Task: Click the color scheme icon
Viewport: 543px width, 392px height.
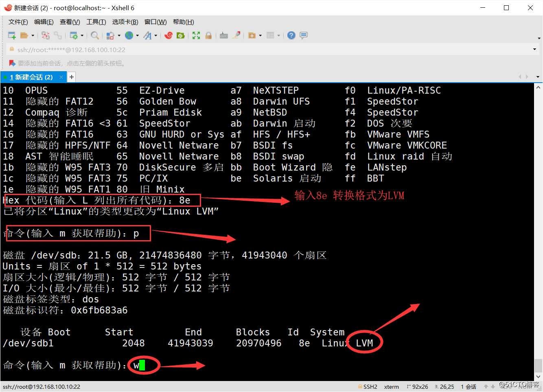Action: (x=110, y=35)
